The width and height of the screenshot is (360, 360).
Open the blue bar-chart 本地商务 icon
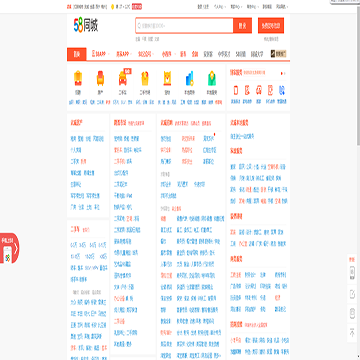click(x=189, y=78)
